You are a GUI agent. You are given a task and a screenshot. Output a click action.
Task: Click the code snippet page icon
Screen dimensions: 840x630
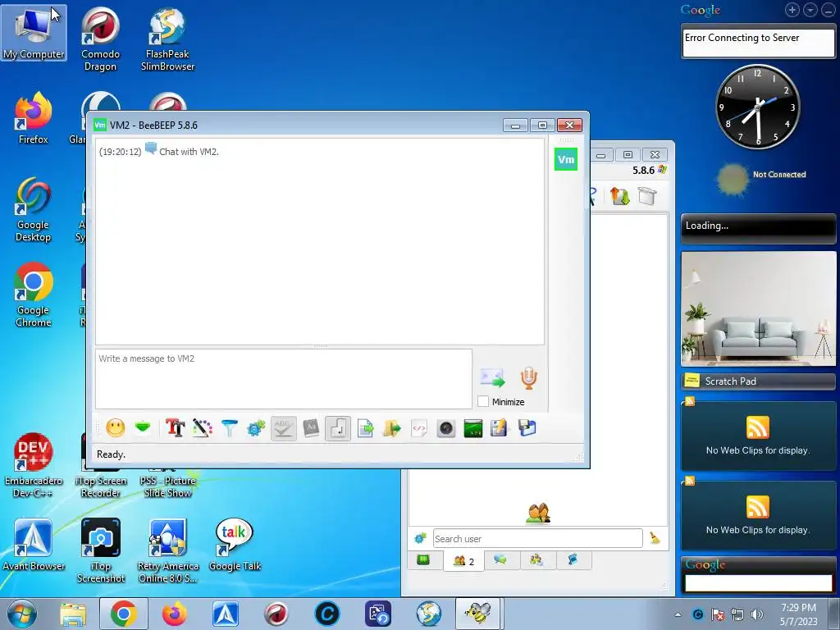point(419,428)
